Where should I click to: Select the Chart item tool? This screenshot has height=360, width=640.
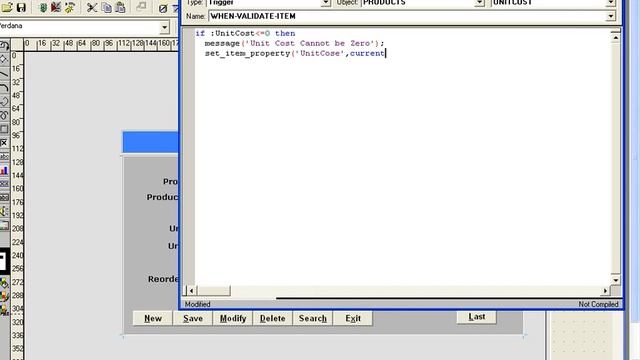click(4, 171)
